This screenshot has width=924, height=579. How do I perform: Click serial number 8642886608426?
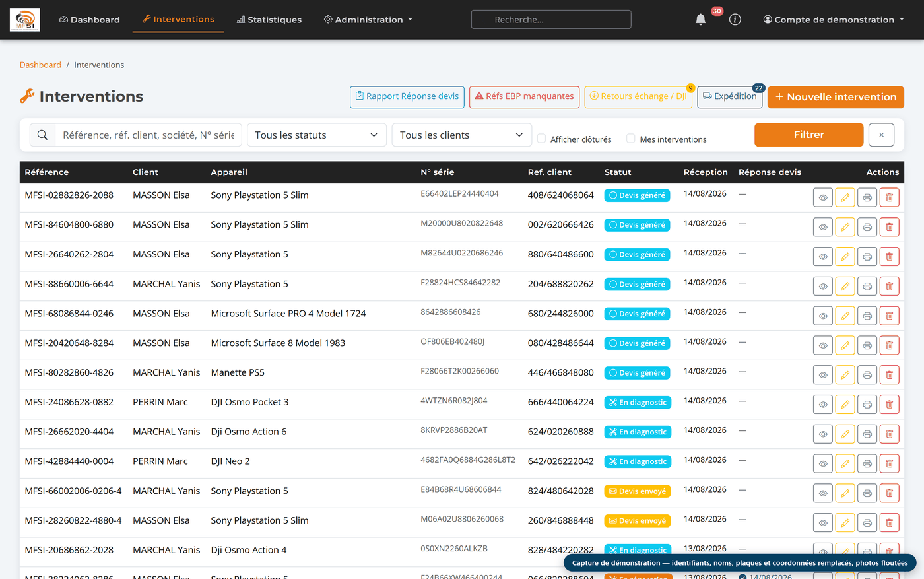pos(451,312)
